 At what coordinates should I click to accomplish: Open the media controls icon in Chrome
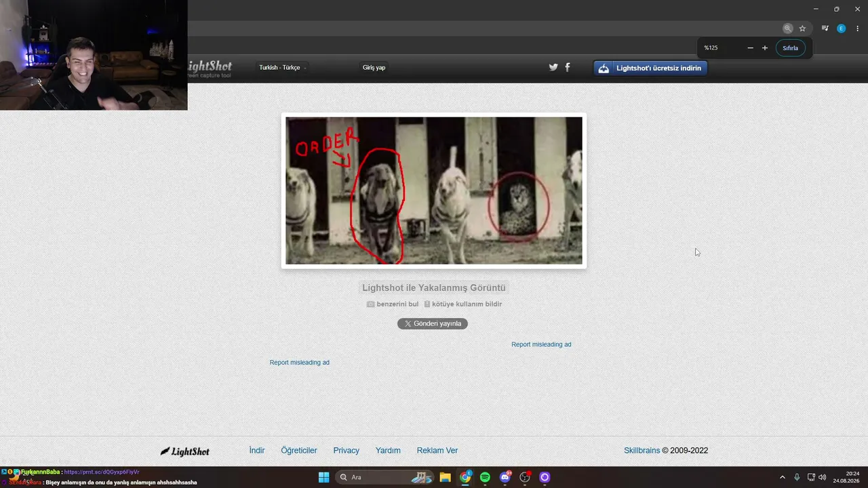pyautogui.click(x=825, y=28)
